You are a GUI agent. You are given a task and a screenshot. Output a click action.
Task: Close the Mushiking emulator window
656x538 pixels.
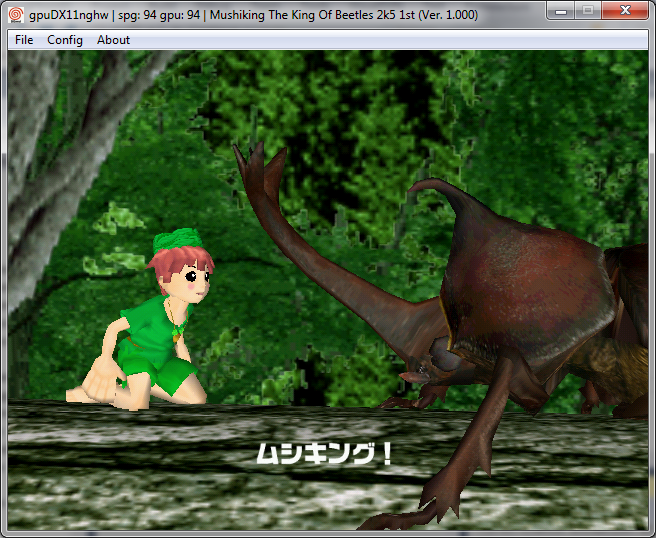tap(625, 12)
